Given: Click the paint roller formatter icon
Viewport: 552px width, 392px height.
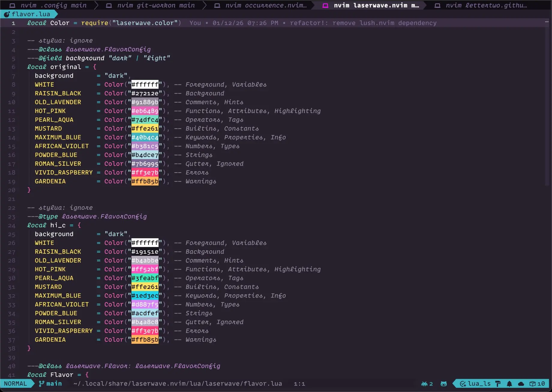Looking at the screenshot, I should [498, 384].
